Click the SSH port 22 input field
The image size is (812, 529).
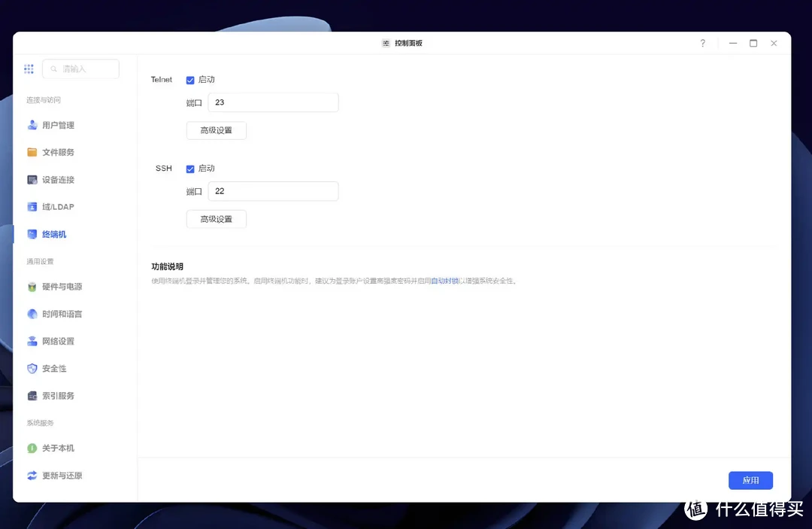273,191
